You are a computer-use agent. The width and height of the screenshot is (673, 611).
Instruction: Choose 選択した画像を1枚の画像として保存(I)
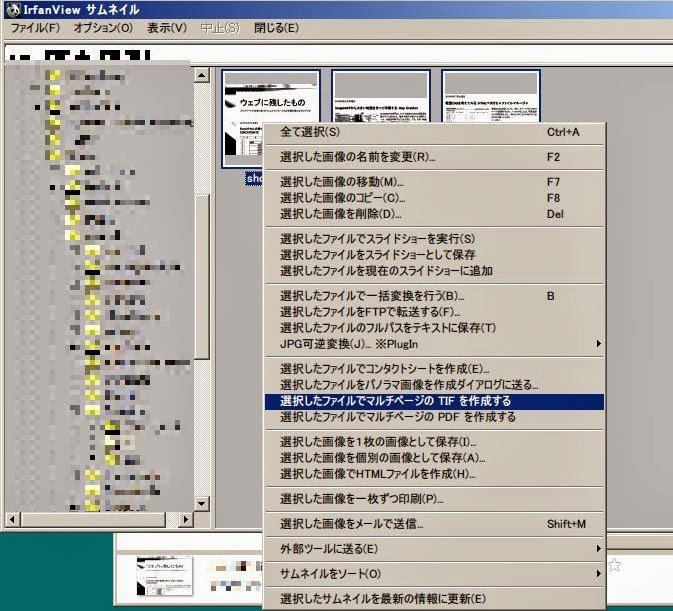[434, 442]
